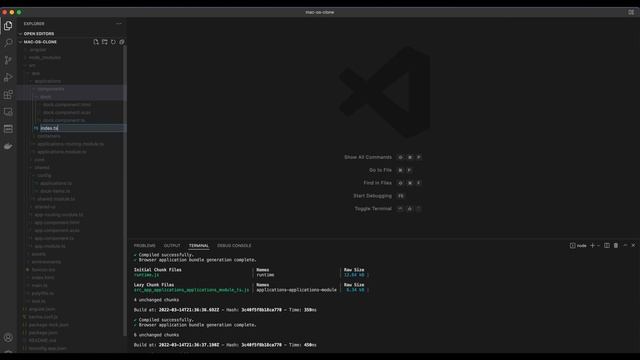Open package.json file
640x360 pixels.
(43, 333)
